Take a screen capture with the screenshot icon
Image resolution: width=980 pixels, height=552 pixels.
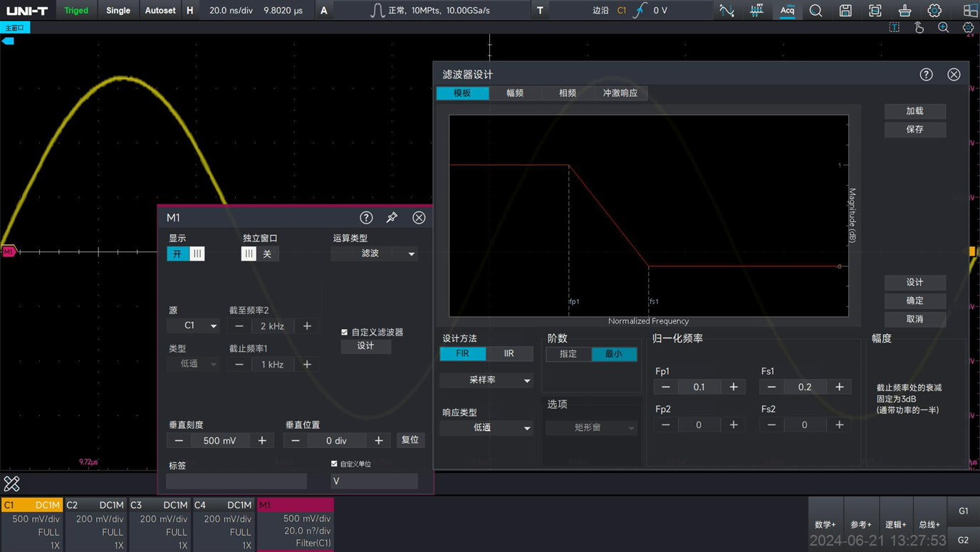pyautogui.click(x=875, y=11)
